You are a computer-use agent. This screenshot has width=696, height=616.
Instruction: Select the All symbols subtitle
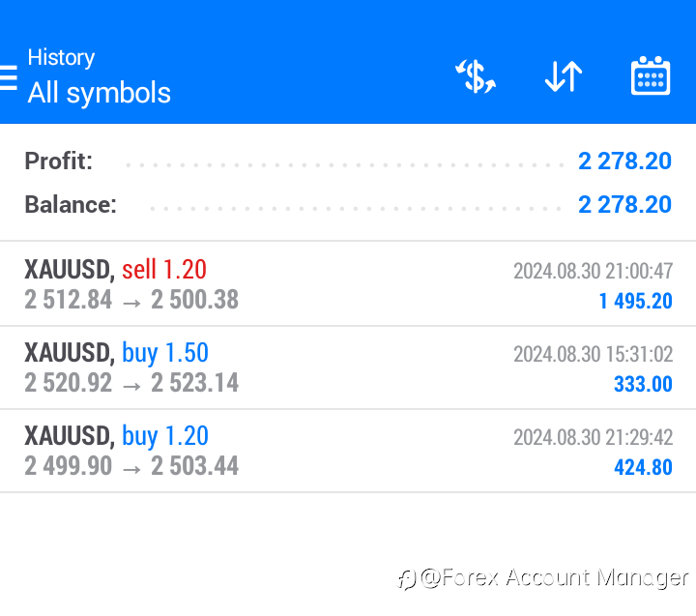pyautogui.click(x=99, y=93)
